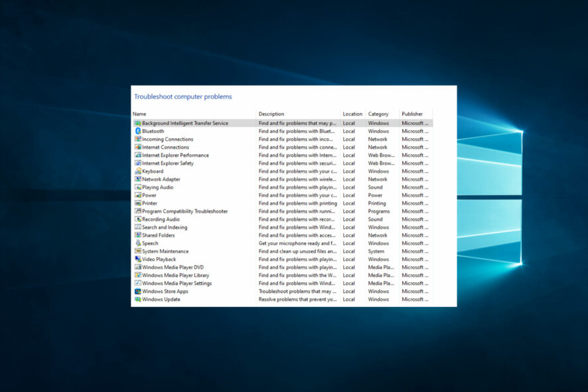Click the Windows Media Player Settings icon
Image resolution: width=588 pixels, height=392 pixels.
(138, 283)
